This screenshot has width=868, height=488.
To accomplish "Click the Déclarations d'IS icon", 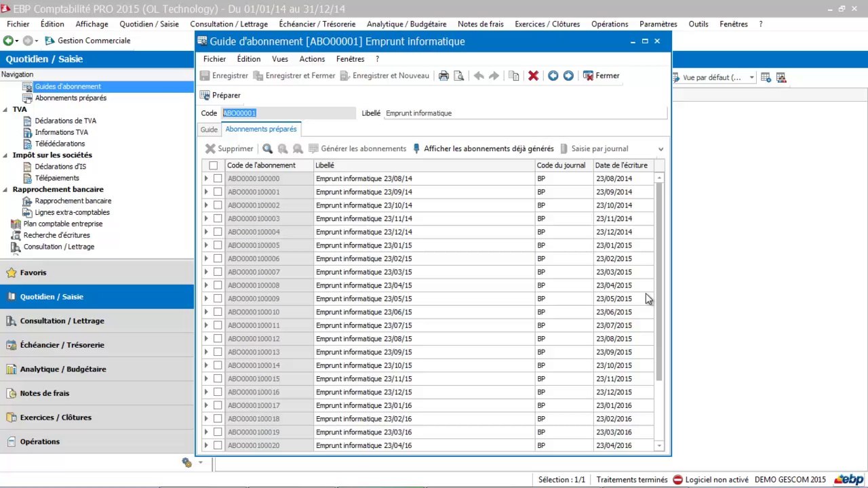I will coord(28,167).
